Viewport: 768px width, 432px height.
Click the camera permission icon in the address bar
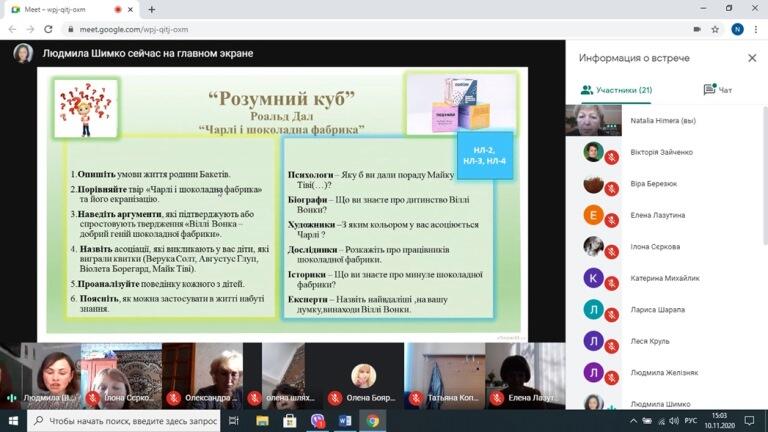[697, 29]
